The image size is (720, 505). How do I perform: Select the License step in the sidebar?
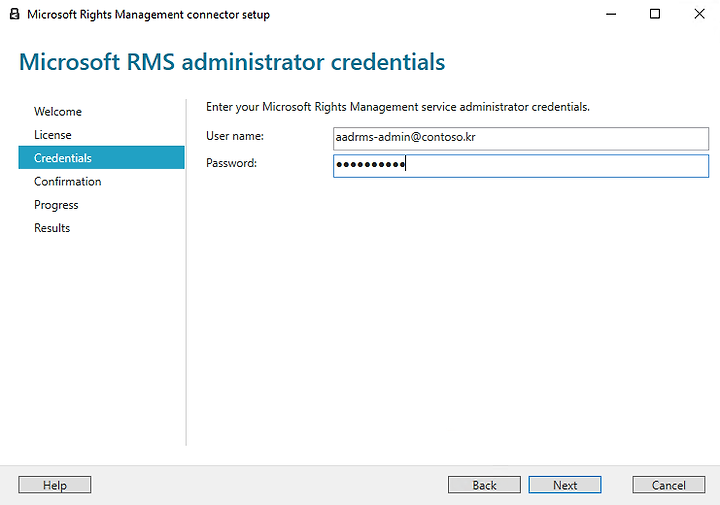click(x=53, y=135)
